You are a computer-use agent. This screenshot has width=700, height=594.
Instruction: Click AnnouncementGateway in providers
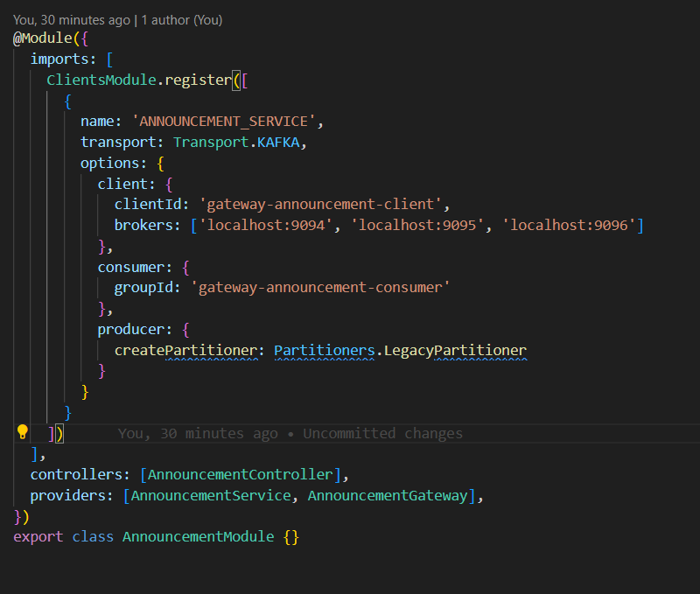[x=388, y=495]
